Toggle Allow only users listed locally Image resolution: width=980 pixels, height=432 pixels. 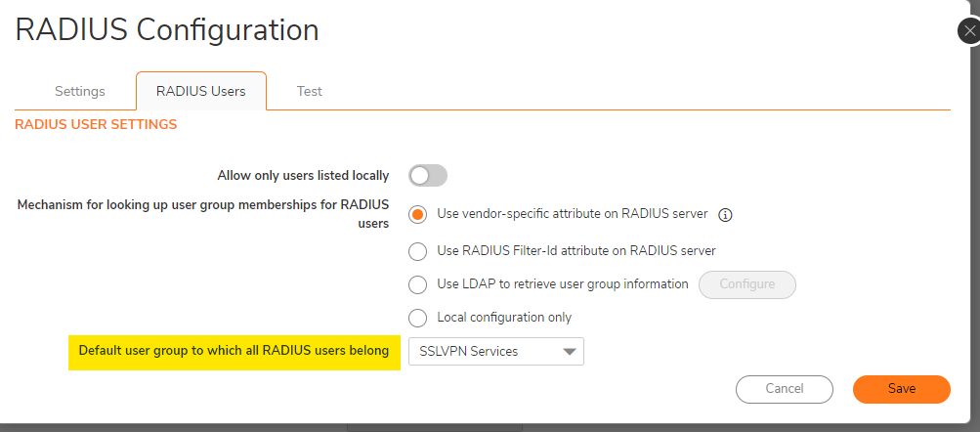[x=428, y=176]
